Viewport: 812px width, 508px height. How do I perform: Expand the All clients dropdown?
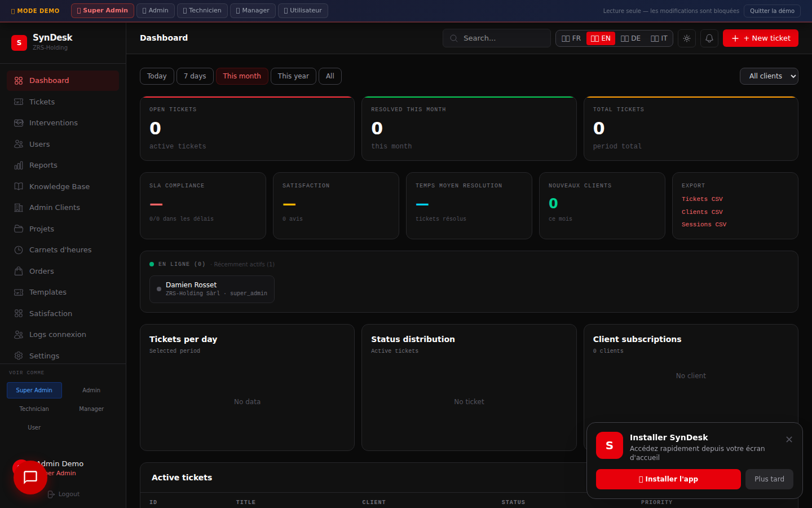(769, 76)
